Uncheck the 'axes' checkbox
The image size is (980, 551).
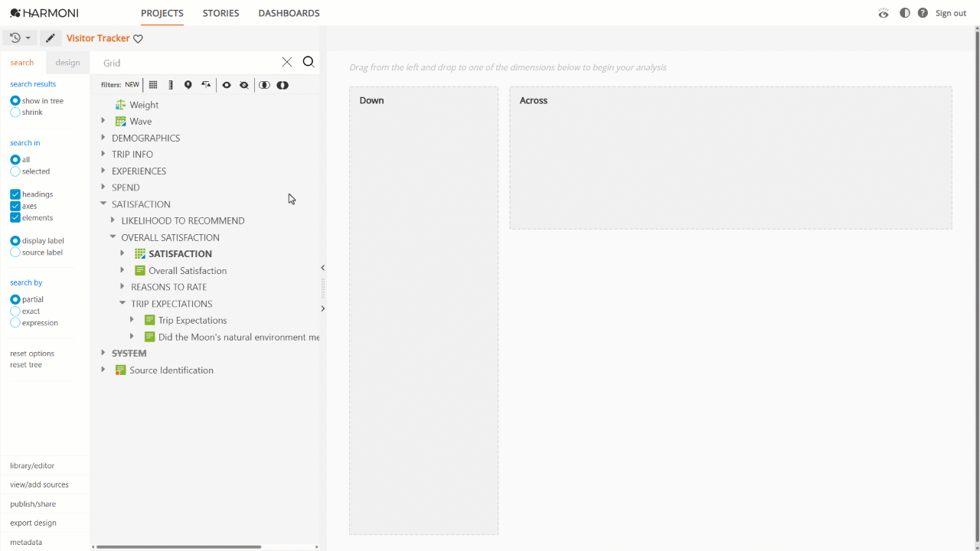(x=15, y=206)
